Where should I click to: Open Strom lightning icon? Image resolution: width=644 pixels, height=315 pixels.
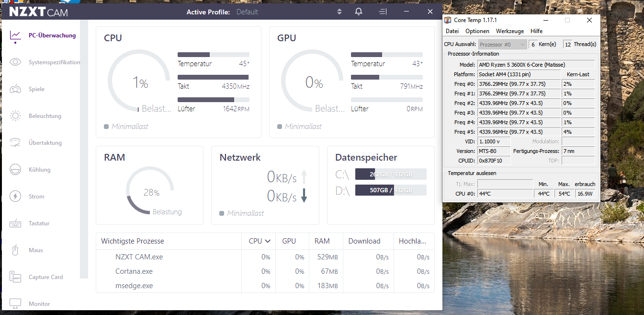tap(15, 197)
